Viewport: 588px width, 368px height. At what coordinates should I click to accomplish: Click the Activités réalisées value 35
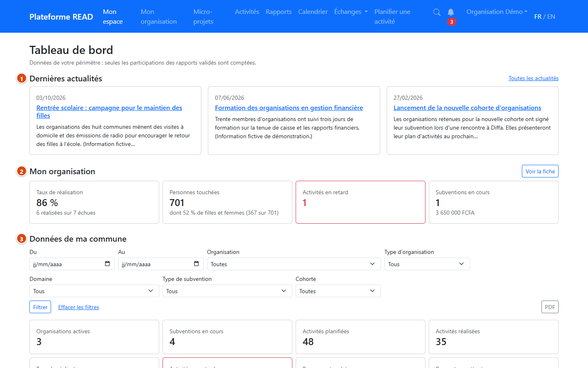coord(441,342)
